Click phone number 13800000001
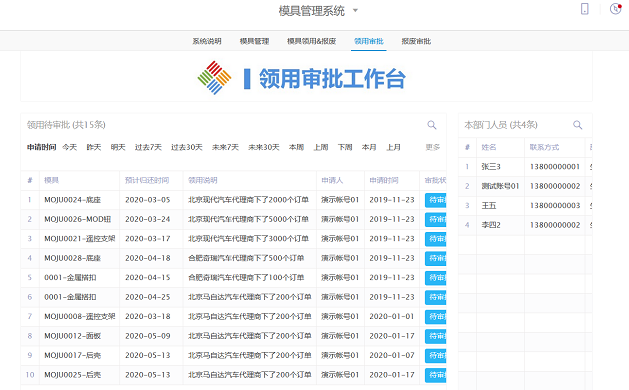 point(555,167)
